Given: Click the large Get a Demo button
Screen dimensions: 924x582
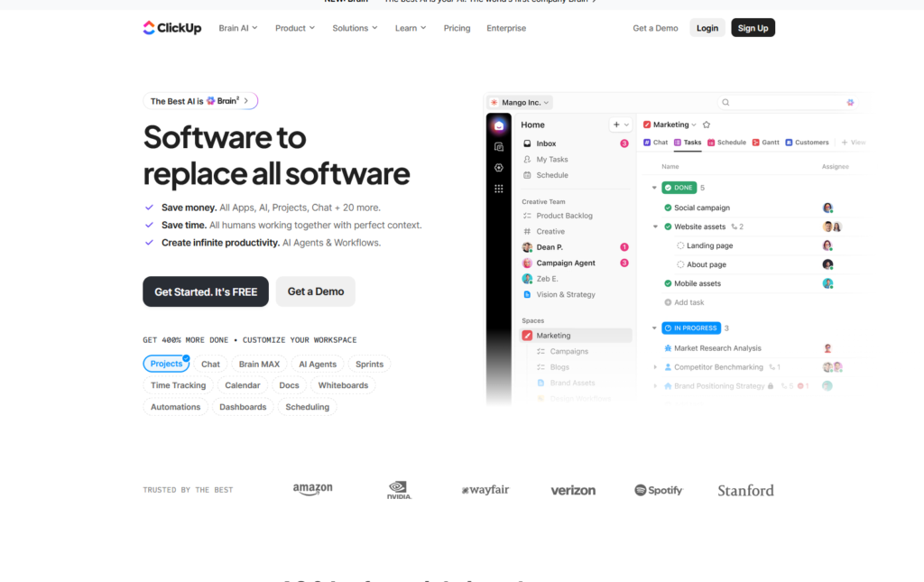Looking at the screenshot, I should 315,291.
